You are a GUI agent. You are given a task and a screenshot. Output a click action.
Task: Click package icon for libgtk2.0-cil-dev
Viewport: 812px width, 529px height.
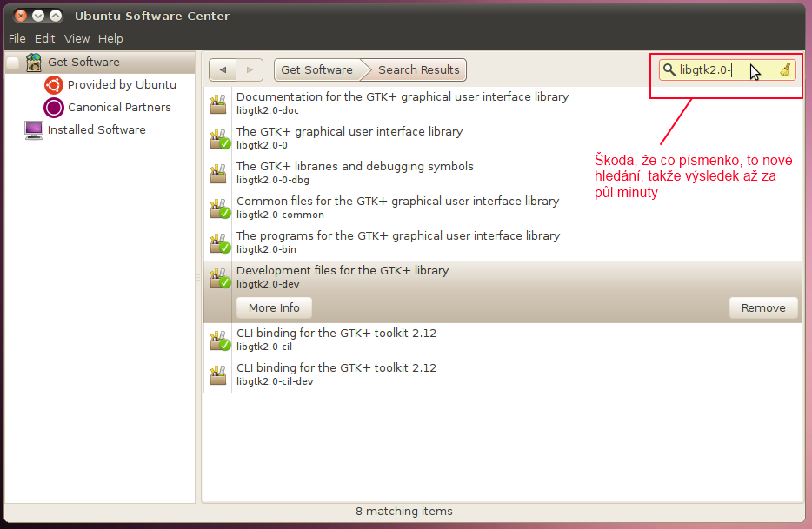(218, 374)
